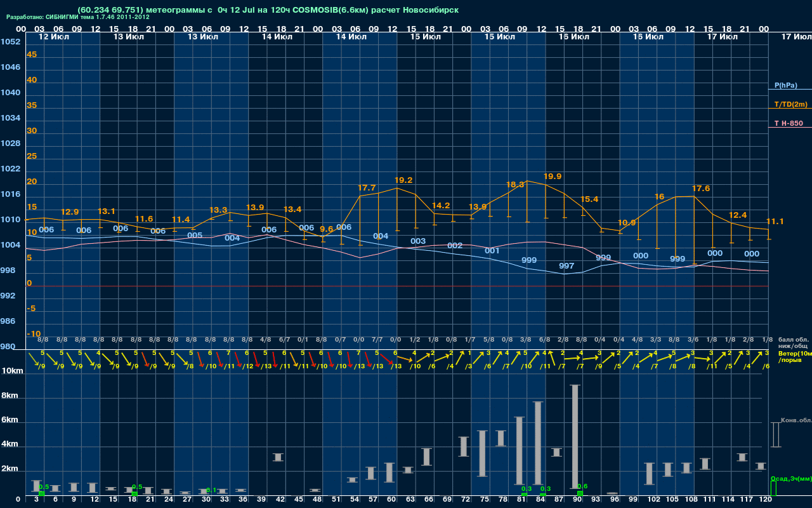Click 1022 on the pressure axis
The image size is (812, 508).
point(11,169)
